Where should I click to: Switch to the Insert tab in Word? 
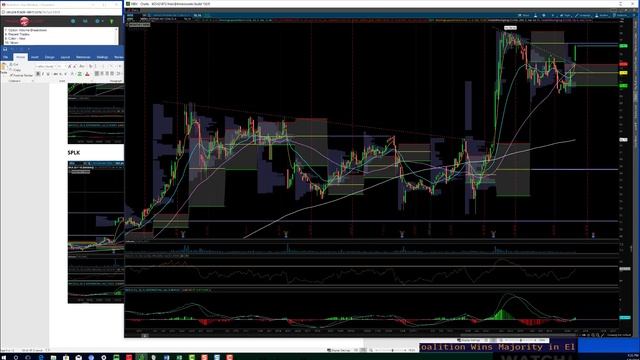point(35,57)
